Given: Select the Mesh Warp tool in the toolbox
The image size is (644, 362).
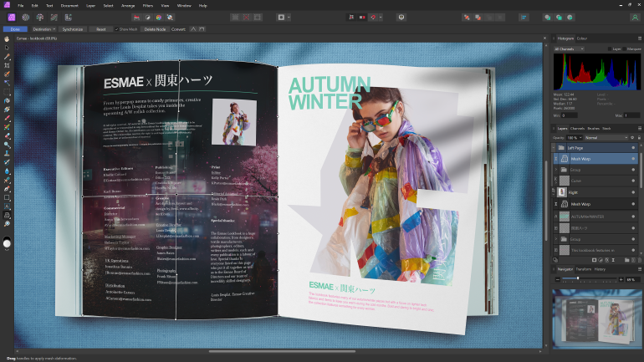Looking at the screenshot, I should point(7,215).
